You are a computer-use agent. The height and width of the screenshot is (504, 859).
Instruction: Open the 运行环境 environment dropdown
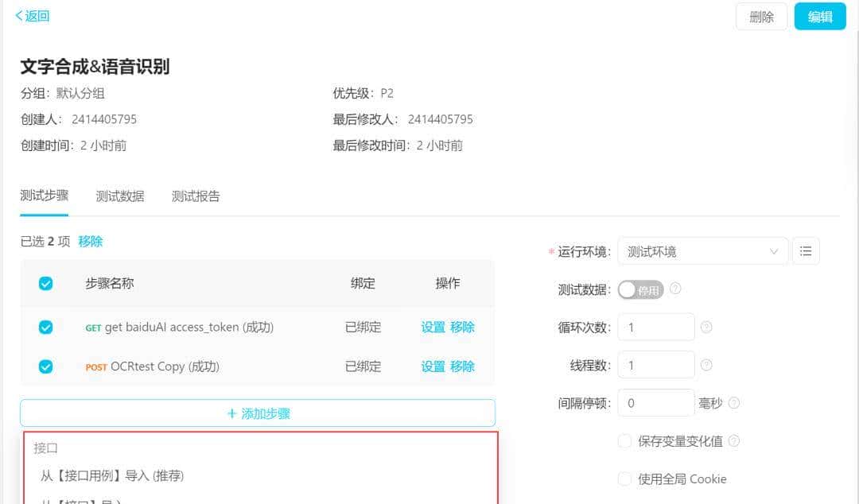(702, 250)
